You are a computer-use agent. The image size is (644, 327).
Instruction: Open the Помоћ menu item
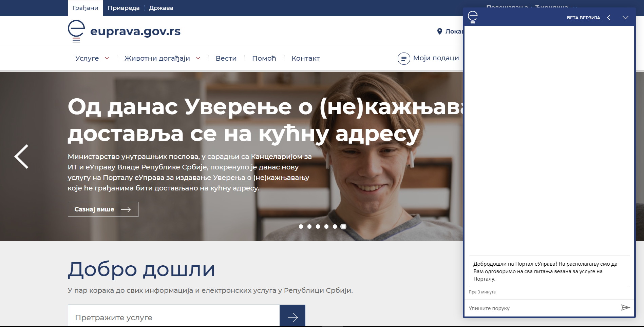pyautogui.click(x=264, y=58)
